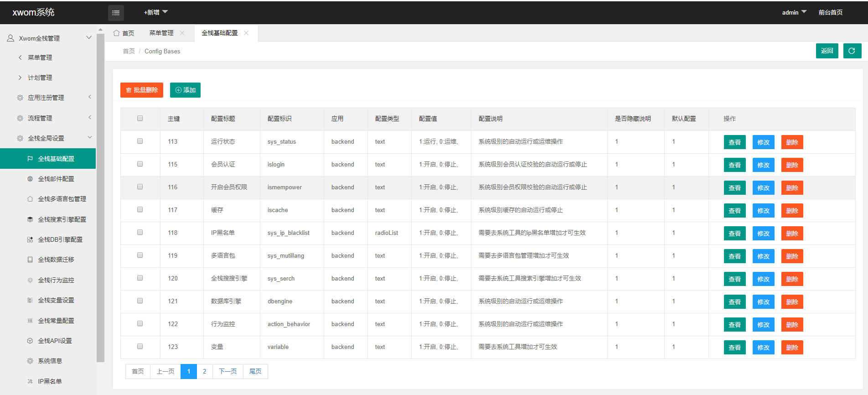Check the row 113 运行状态 checkbox
The height and width of the screenshot is (395, 868).
point(140,141)
